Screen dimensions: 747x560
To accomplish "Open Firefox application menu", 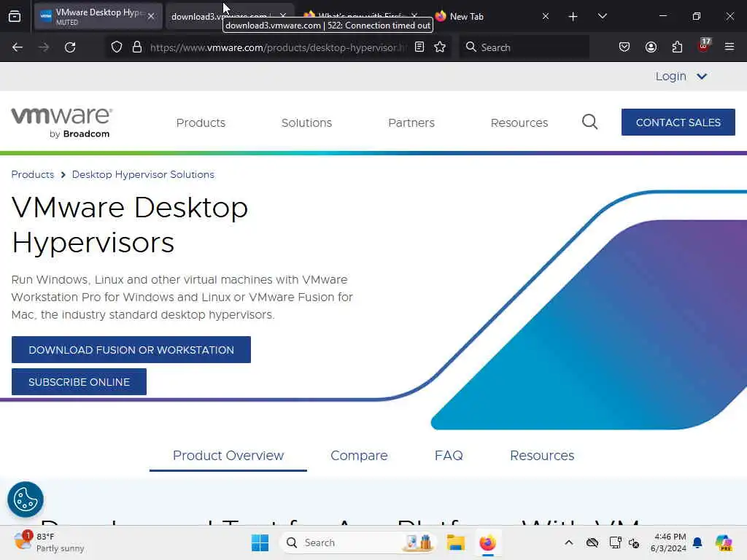I will (729, 47).
